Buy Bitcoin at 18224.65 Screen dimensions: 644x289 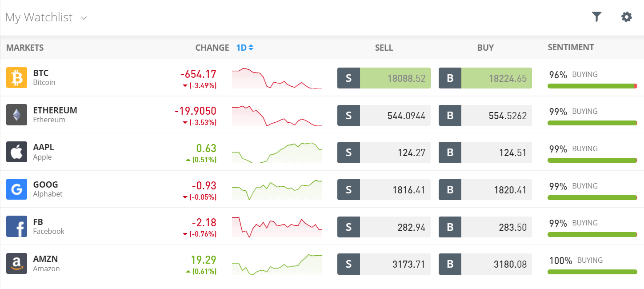pyautogui.click(x=485, y=78)
